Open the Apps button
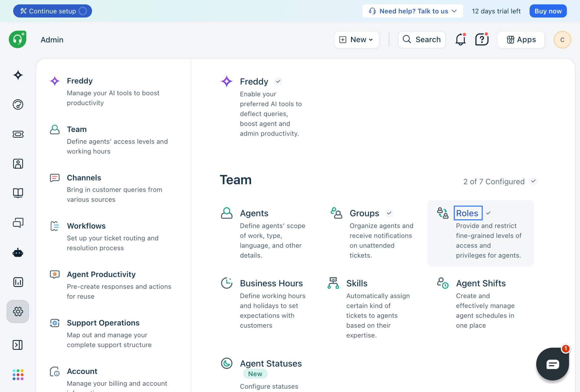The height and width of the screenshot is (392, 580). 521,40
